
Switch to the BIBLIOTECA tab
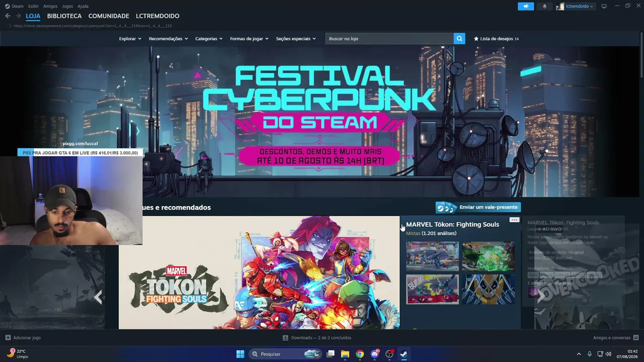(64, 16)
